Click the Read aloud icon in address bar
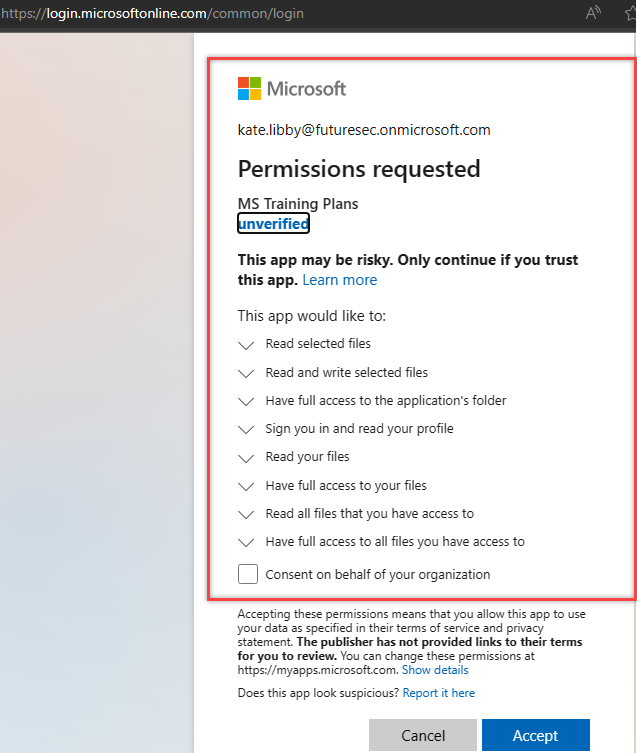This screenshot has height=753, width=637. [593, 13]
